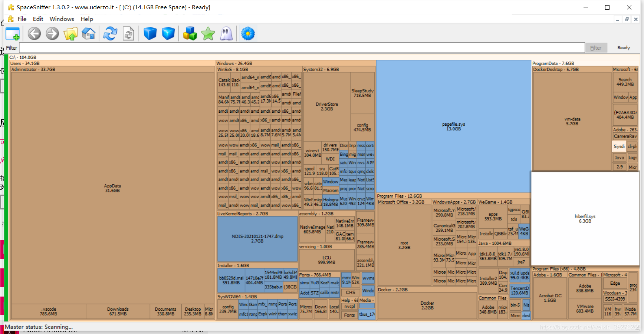Click the DriverStore 2.3GB block

point(327,106)
